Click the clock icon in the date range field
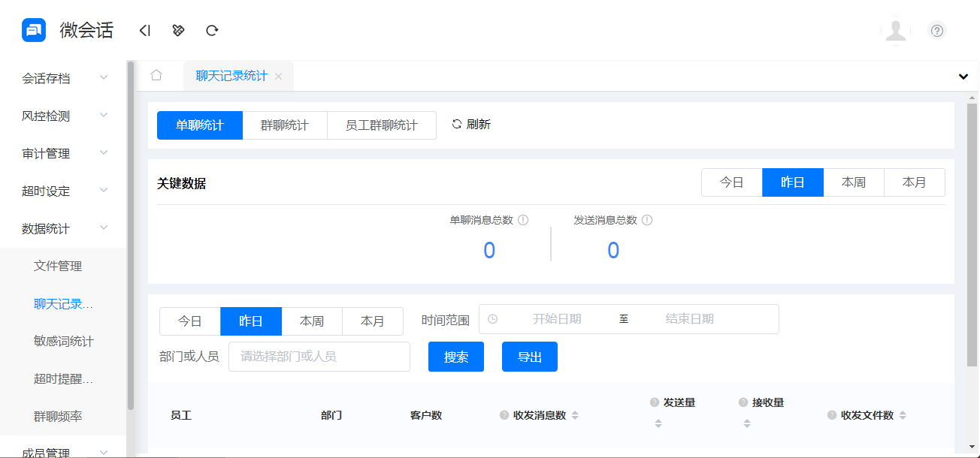 (x=492, y=319)
